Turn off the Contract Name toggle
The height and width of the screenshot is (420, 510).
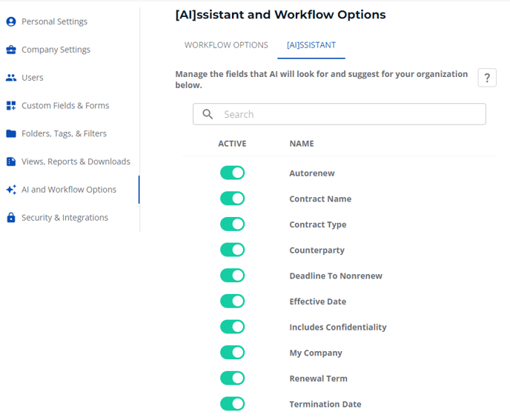tap(232, 199)
